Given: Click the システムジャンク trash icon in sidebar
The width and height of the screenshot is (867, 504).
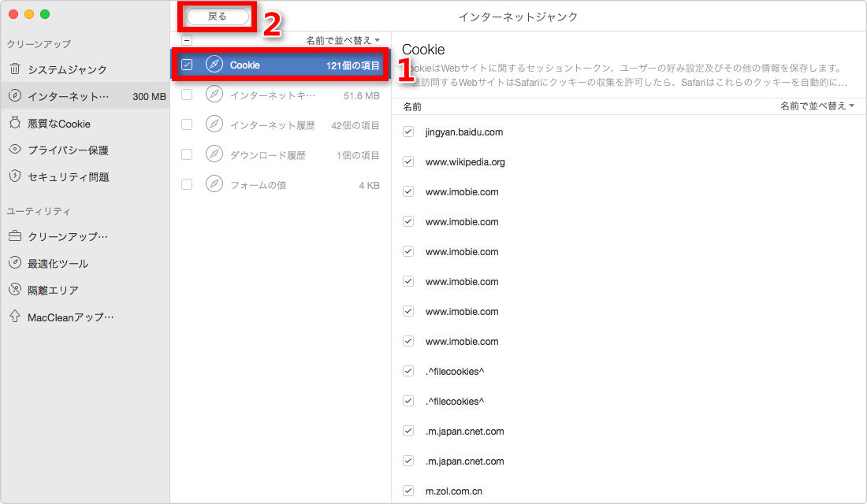Looking at the screenshot, I should pos(15,69).
